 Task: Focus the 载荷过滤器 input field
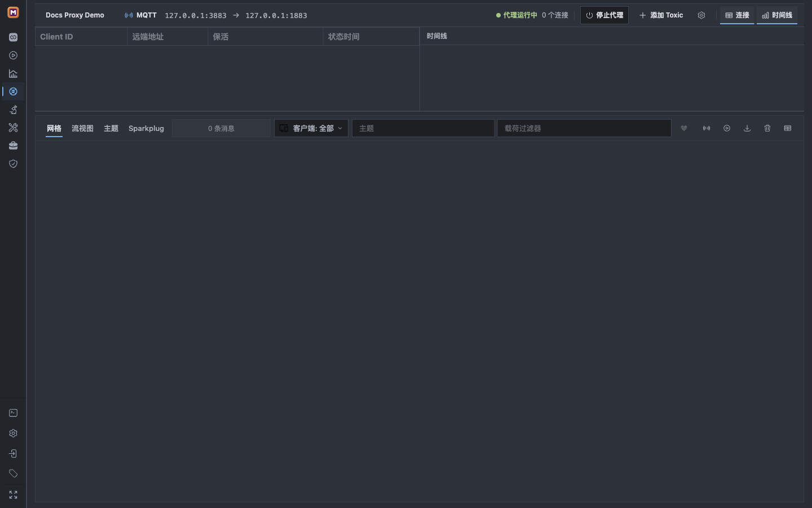pos(584,128)
